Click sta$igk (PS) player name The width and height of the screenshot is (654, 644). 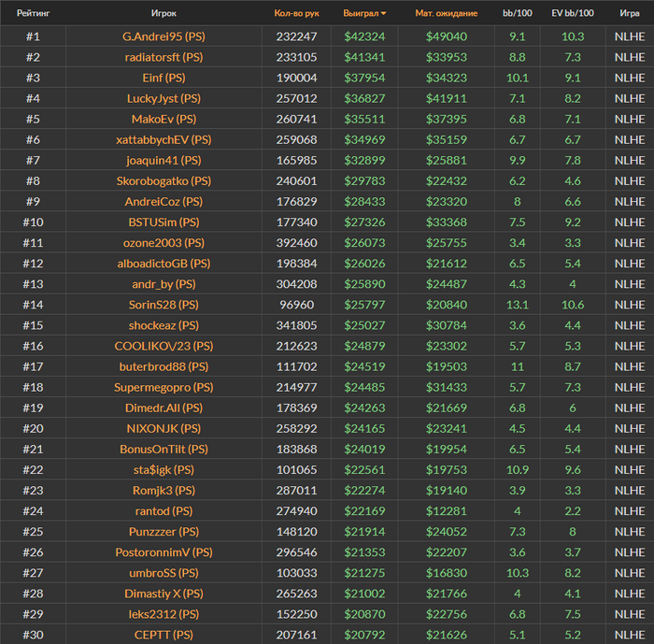point(163,469)
